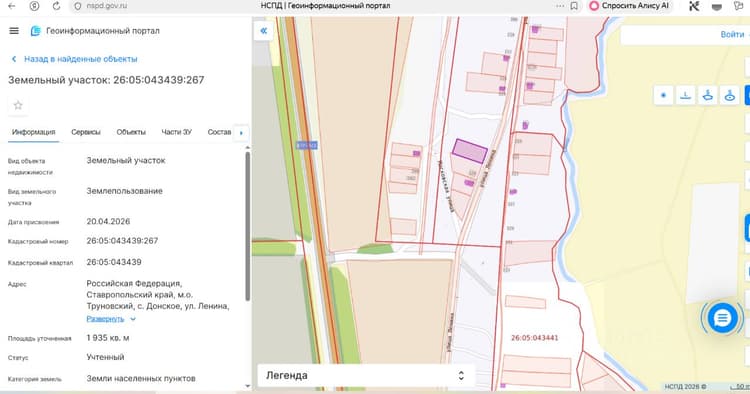Click Земельный участок heading title
Image resolution: width=750 pixels, height=394 pixels.
pyautogui.click(x=106, y=80)
